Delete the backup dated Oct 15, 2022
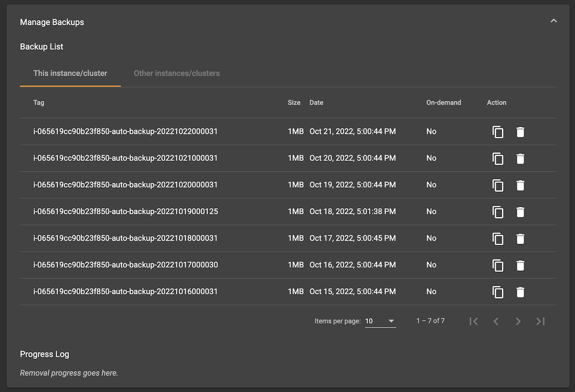Image resolution: width=575 pixels, height=392 pixels. [520, 292]
